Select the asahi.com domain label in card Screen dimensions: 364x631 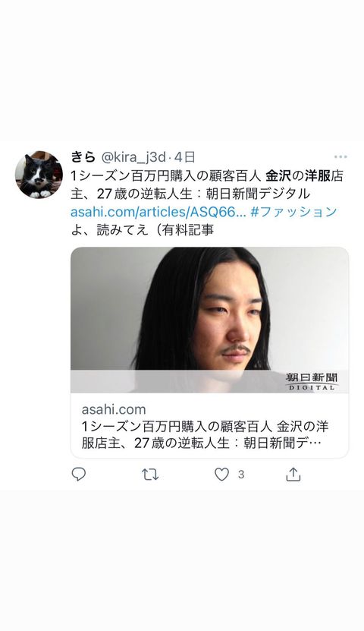[114, 409]
